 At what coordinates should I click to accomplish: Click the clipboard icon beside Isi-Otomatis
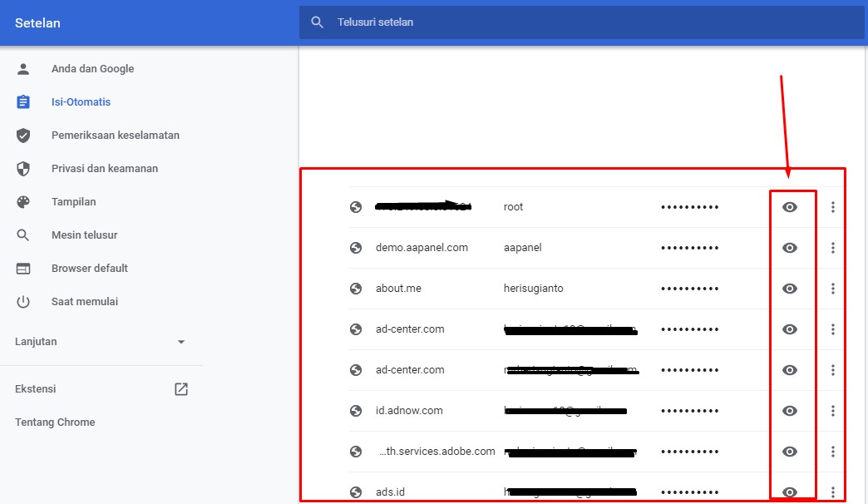23,102
